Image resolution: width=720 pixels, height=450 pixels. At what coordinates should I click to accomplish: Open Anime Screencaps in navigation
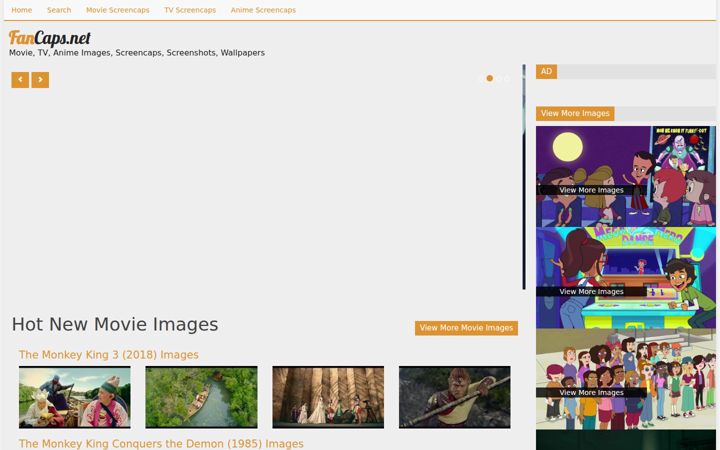pyautogui.click(x=263, y=10)
